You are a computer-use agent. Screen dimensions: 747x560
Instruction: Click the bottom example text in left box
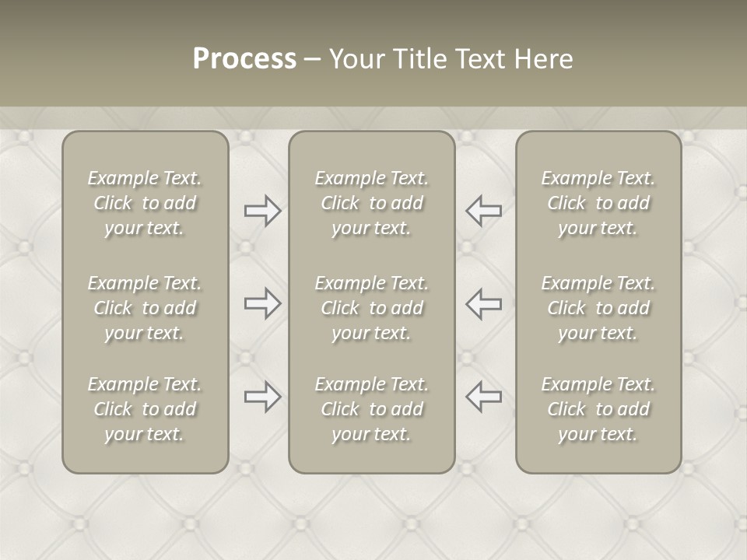tap(145, 409)
